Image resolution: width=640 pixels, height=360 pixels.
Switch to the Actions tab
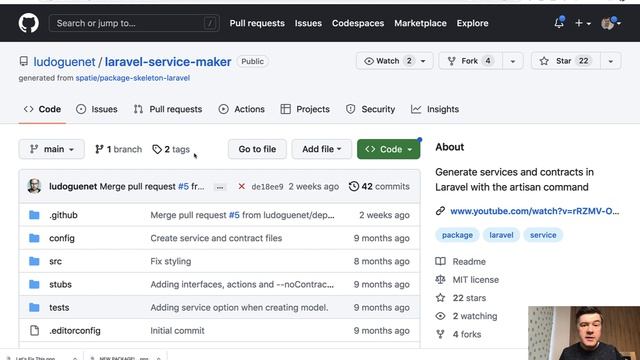pyautogui.click(x=242, y=109)
